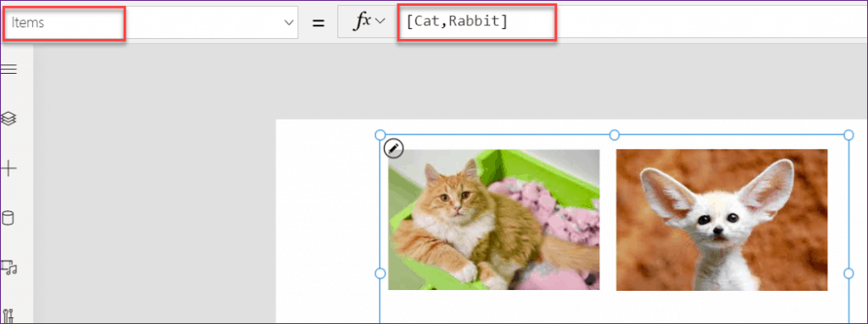Open the hamburger menu in left sidebar
The width and height of the screenshot is (868, 324).
pos(8,70)
